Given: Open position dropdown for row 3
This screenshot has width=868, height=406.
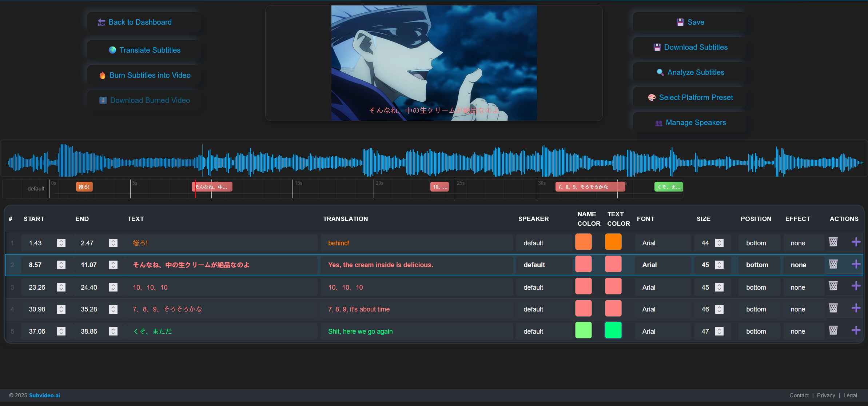Looking at the screenshot, I should (759, 288).
